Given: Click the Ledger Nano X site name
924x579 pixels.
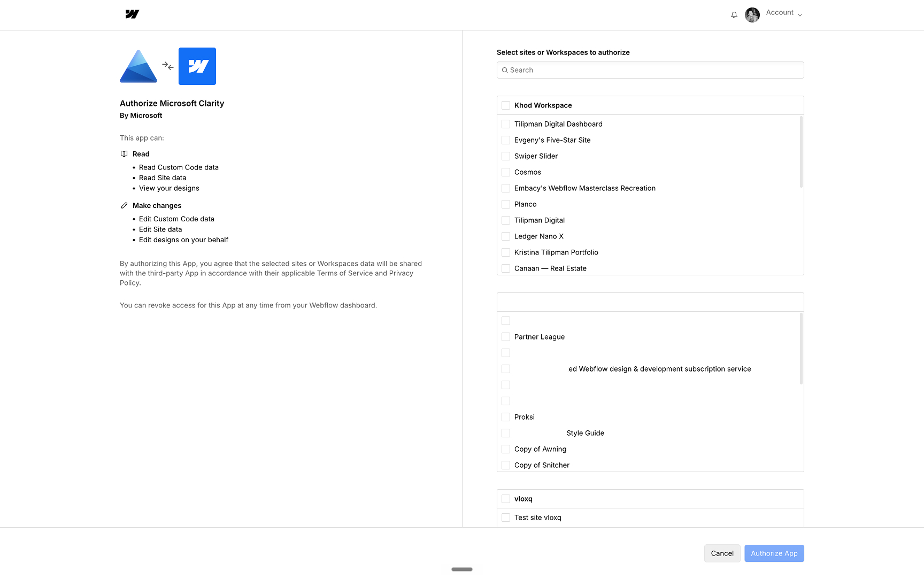Looking at the screenshot, I should (539, 236).
